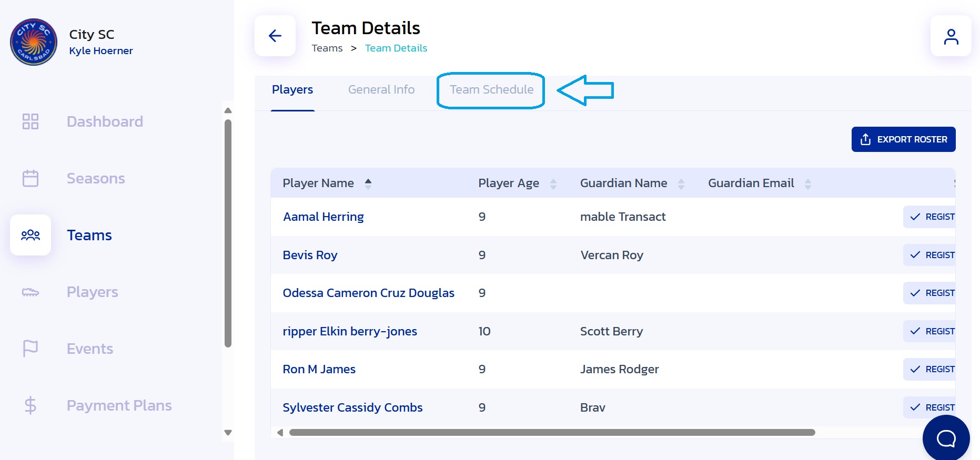Click the Seasons calendar icon

coord(31,178)
